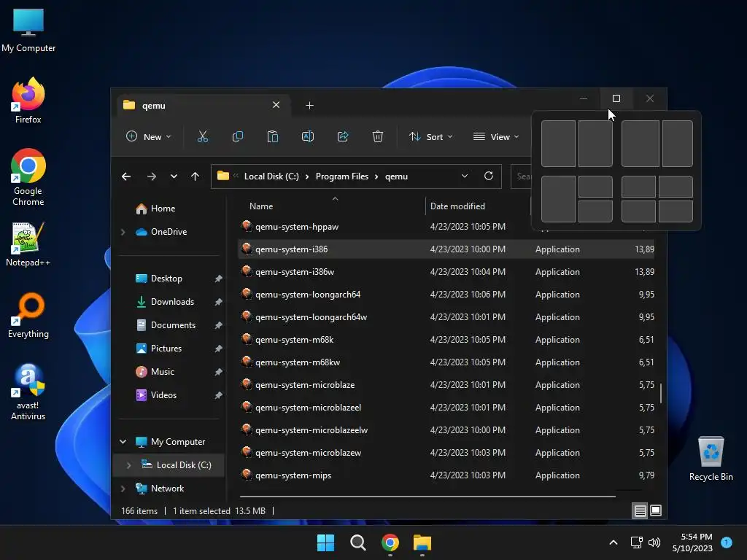Switch to details view icon in status bar
747x560 pixels.
640,511
